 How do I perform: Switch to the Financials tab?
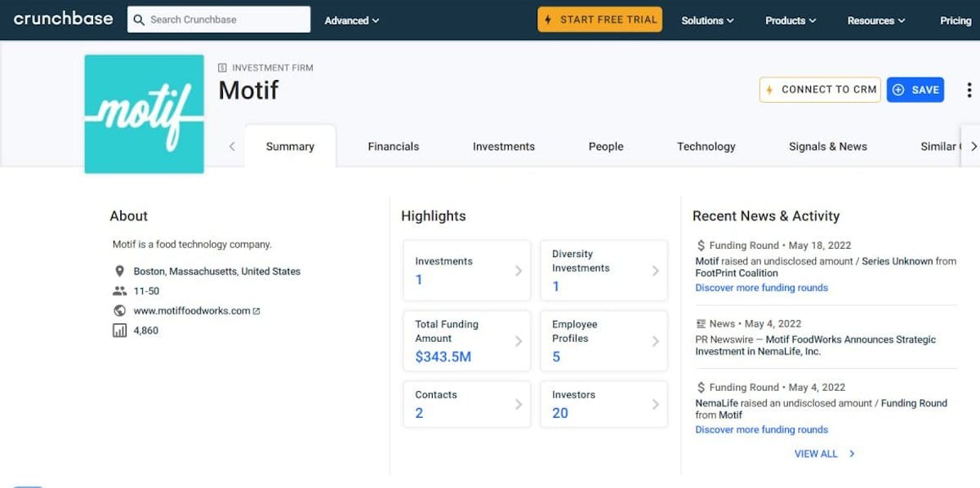pyautogui.click(x=393, y=147)
